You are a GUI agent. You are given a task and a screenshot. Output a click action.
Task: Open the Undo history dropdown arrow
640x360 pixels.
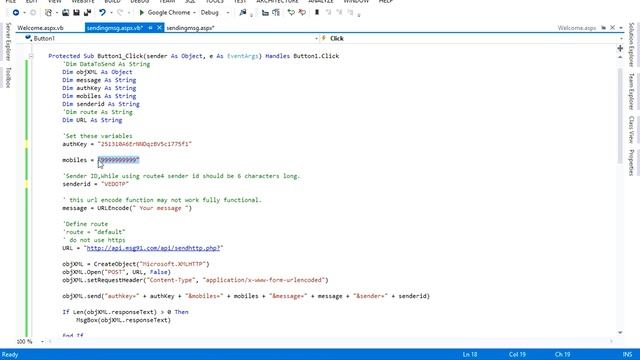point(111,13)
